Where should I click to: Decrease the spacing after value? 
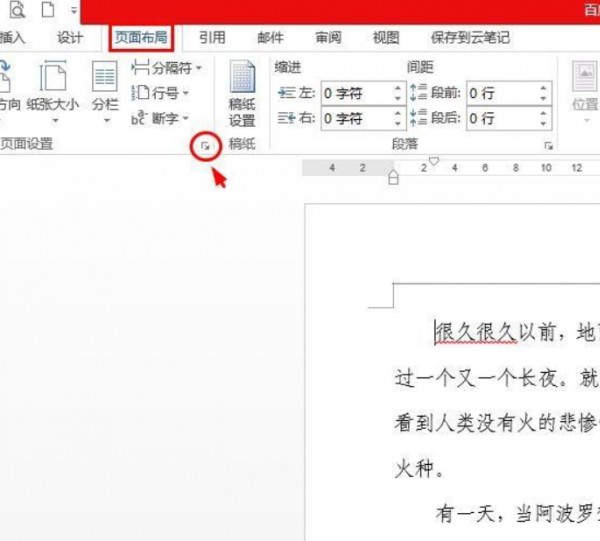point(543,124)
